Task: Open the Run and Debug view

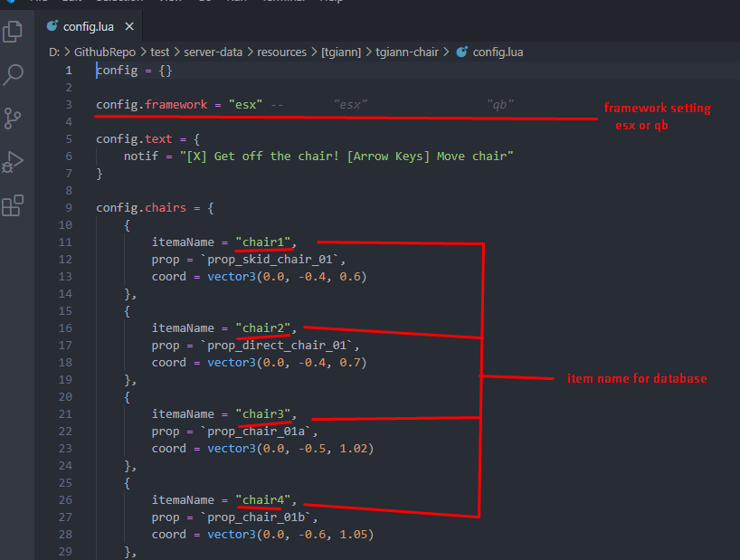Action: click(14, 162)
